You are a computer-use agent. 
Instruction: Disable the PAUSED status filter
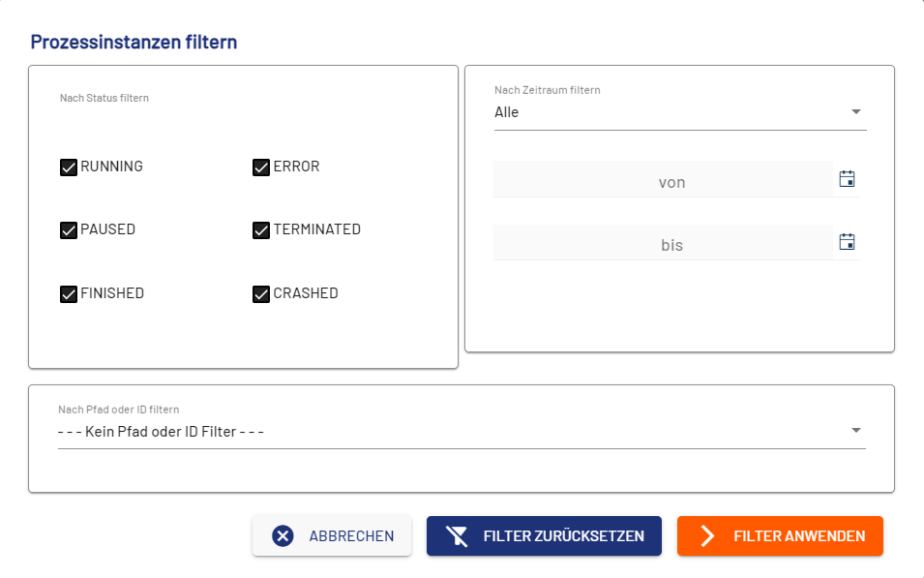click(x=69, y=230)
